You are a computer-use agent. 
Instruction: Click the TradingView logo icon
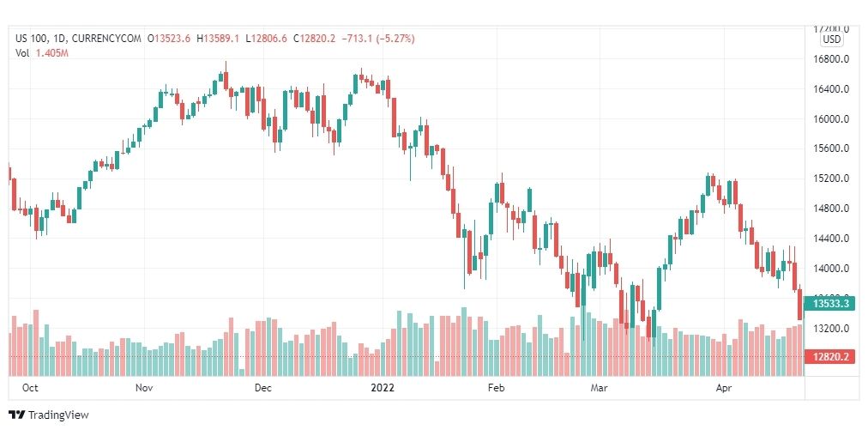coord(17,415)
